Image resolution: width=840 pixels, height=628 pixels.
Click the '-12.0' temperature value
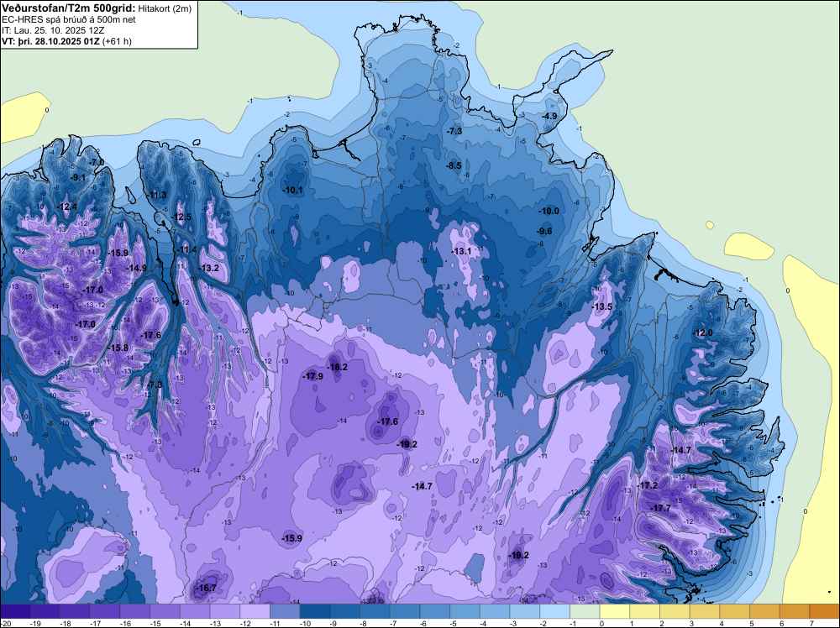pos(703,333)
